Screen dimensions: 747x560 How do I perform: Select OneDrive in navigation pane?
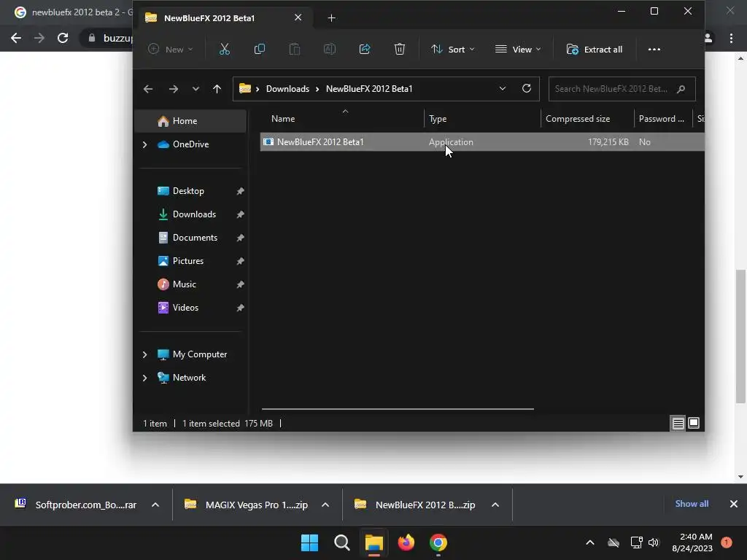[191, 144]
